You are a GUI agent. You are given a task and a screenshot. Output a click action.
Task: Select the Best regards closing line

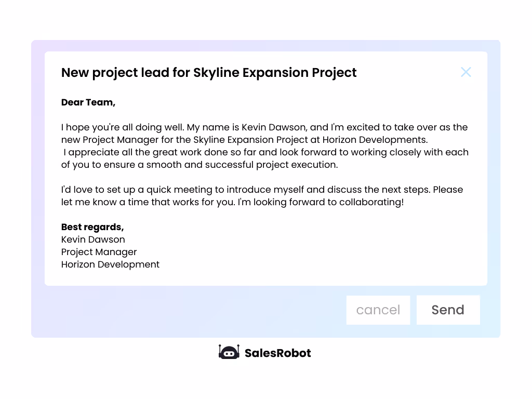pyautogui.click(x=94, y=227)
